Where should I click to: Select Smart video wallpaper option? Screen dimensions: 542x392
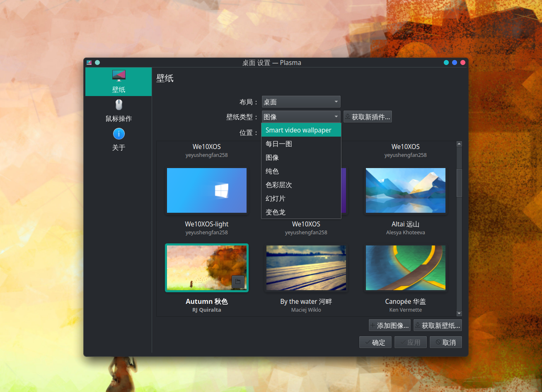click(301, 130)
